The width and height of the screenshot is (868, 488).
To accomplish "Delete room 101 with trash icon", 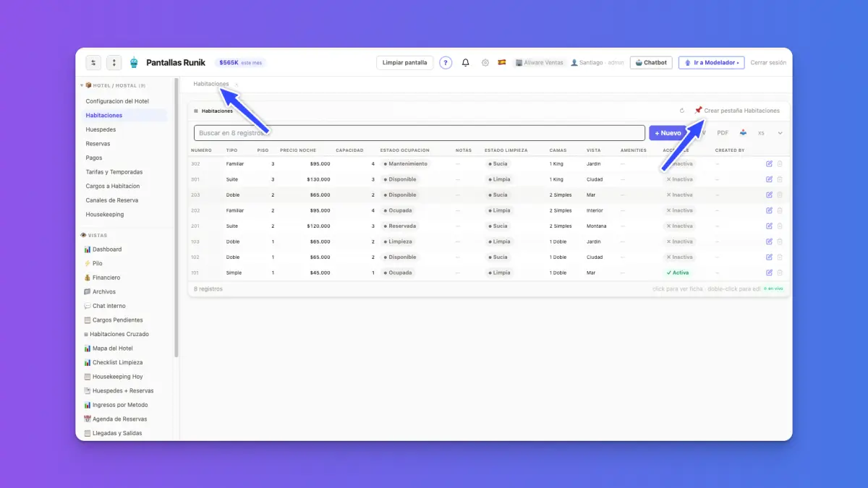I will coord(780,273).
